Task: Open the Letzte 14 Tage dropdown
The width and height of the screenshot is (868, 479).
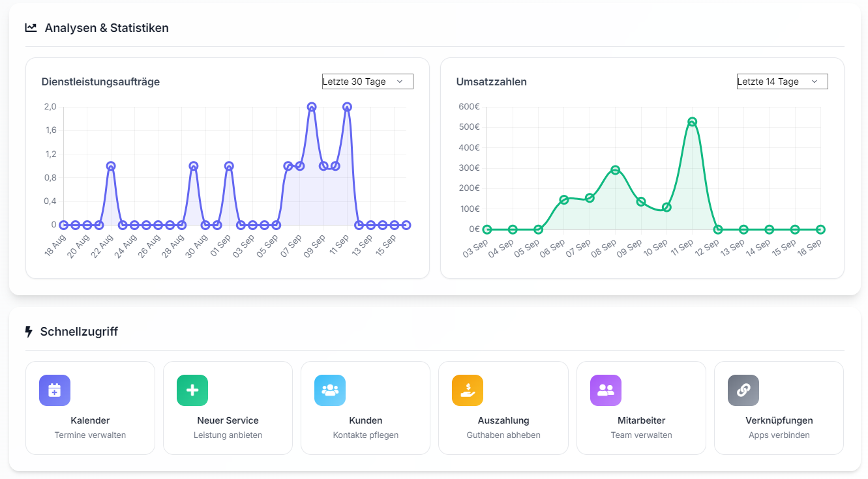Action: pos(781,81)
